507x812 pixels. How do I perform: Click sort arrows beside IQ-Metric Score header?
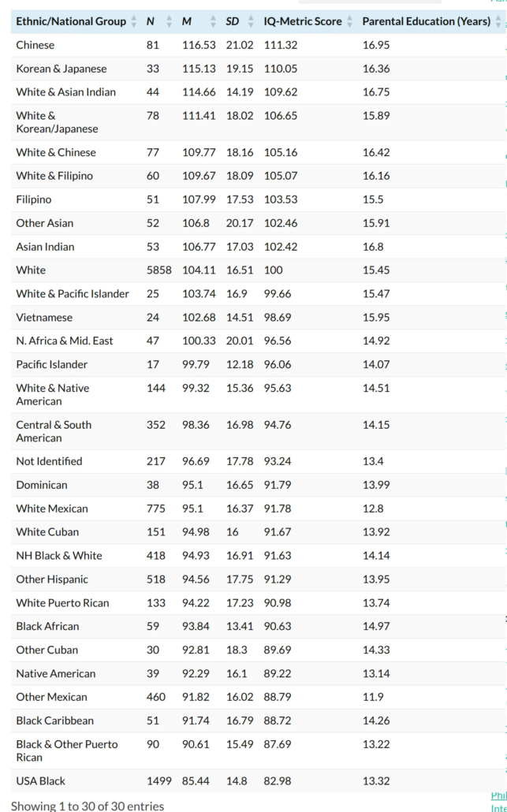pyautogui.click(x=349, y=21)
